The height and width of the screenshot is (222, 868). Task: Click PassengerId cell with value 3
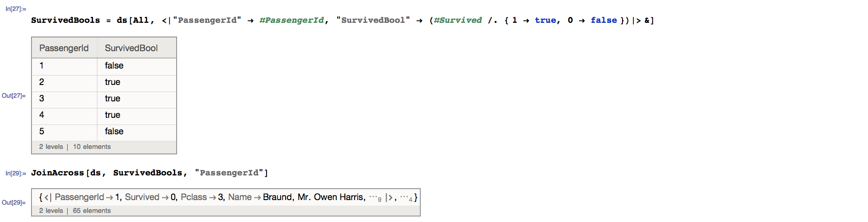coord(42,98)
